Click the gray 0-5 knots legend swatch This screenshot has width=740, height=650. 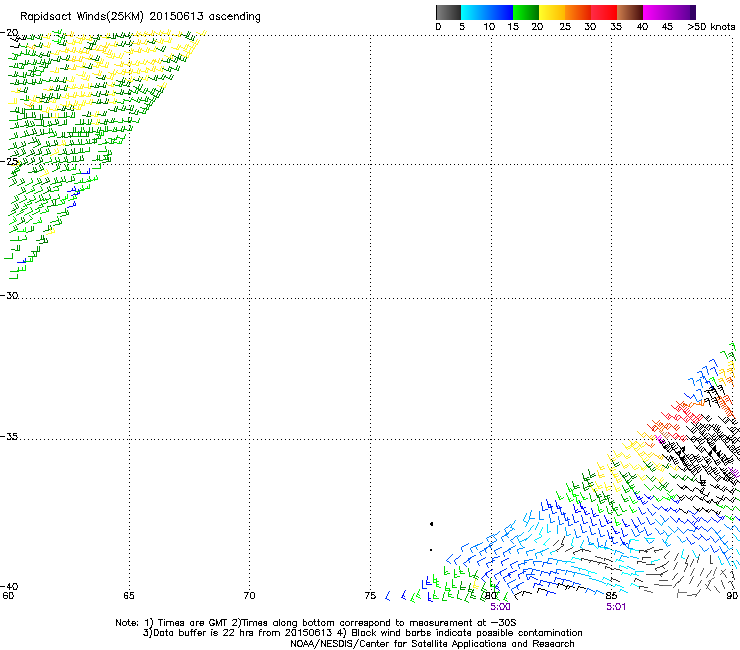coord(448,12)
